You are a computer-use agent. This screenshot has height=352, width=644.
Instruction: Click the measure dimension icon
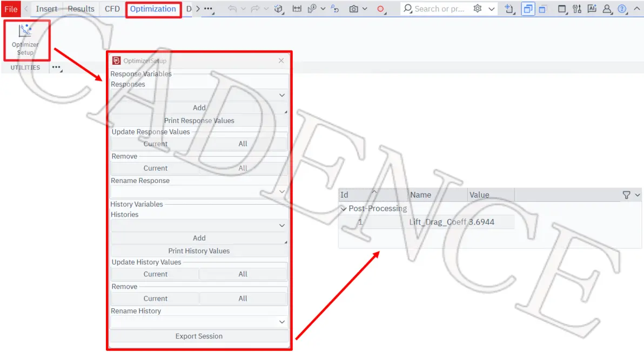297,9
